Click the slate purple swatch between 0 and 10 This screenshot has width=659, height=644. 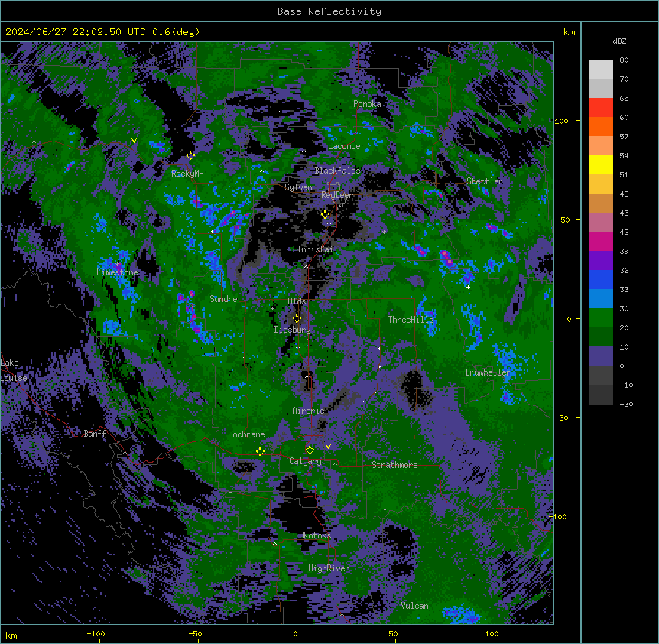(x=601, y=356)
